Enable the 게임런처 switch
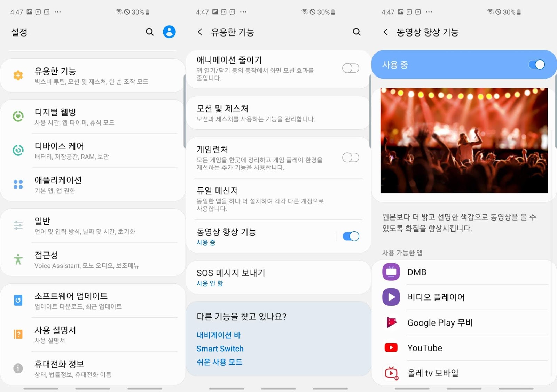The height and width of the screenshot is (392, 557). [351, 158]
